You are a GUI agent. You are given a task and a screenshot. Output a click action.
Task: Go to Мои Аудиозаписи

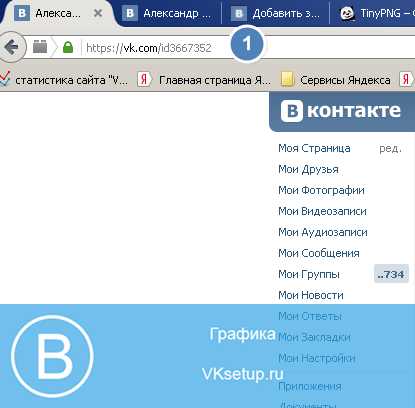pos(323,232)
